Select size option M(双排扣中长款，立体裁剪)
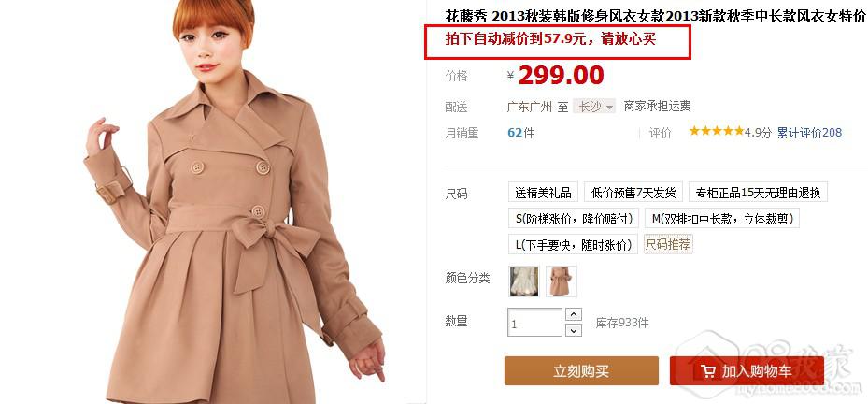The image size is (868, 404). tap(722, 218)
